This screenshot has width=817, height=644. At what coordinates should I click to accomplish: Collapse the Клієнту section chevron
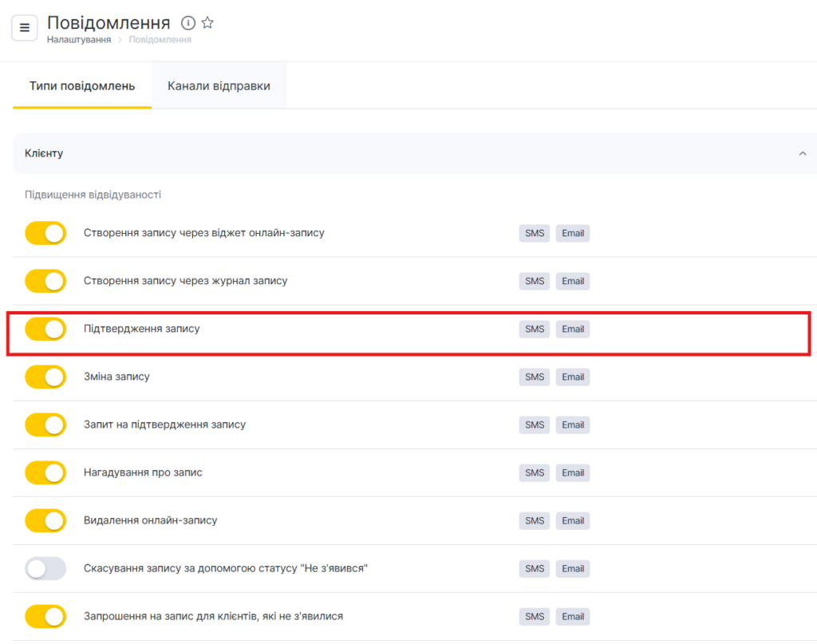[803, 153]
